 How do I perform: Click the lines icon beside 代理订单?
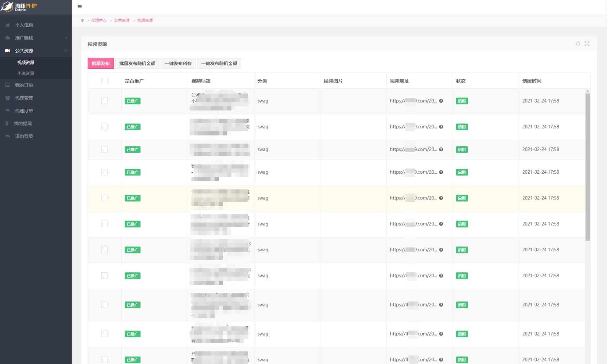(8, 111)
